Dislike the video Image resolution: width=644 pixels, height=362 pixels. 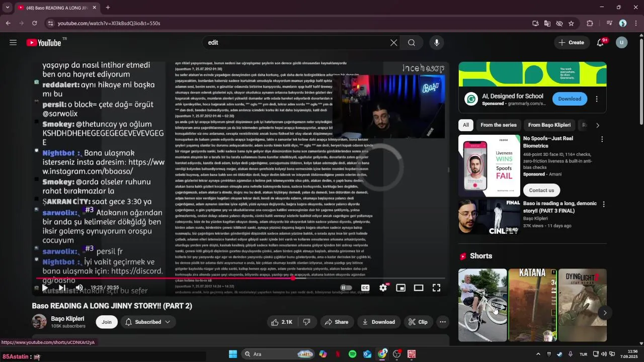306,322
